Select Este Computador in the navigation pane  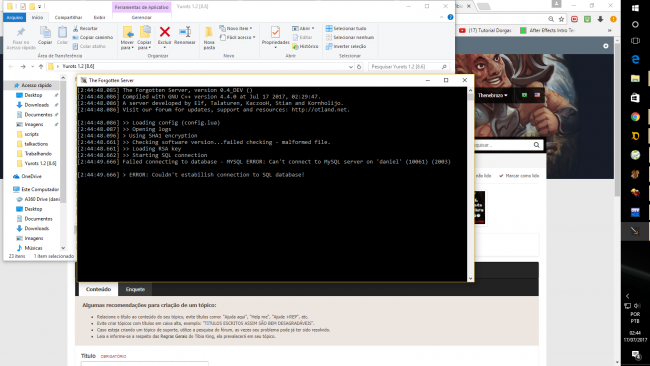click(x=40, y=189)
